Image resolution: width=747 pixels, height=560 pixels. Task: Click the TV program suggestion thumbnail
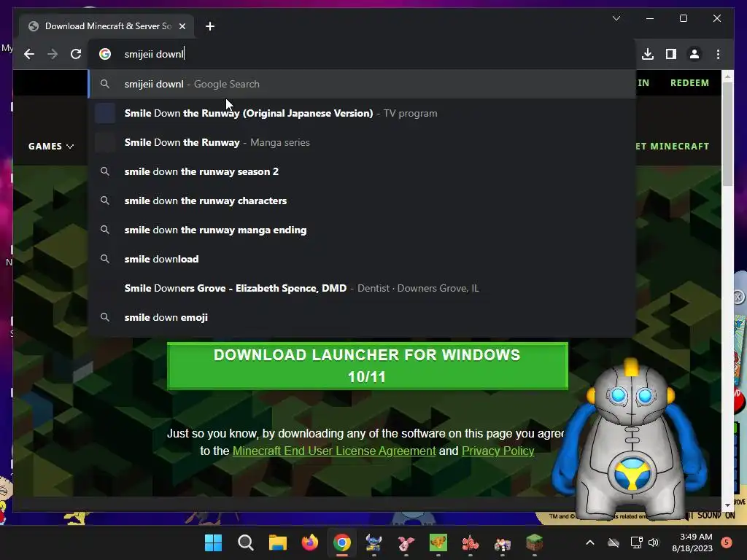point(105,113)
